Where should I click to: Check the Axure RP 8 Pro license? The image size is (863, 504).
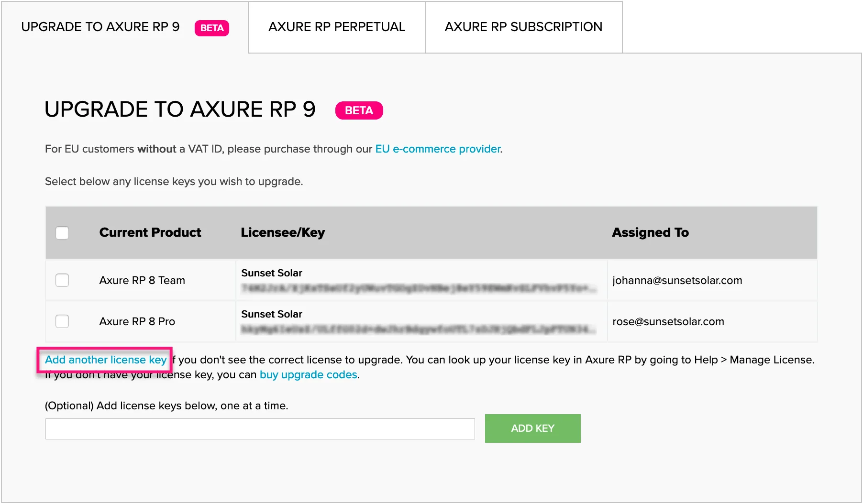point(62,321)
